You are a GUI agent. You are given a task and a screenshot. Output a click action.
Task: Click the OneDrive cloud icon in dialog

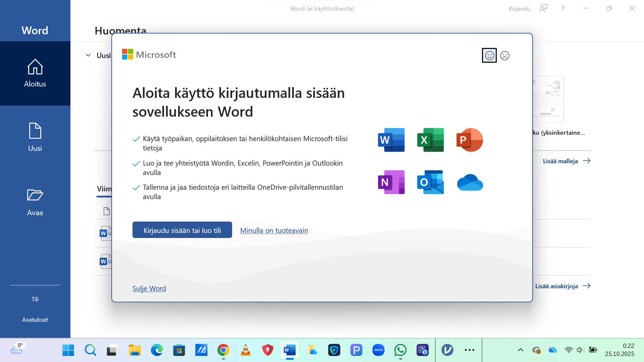point(470,182)
